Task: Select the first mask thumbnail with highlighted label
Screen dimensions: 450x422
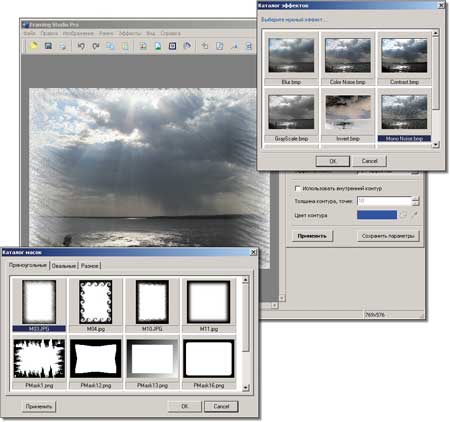Action: point(39,302)
